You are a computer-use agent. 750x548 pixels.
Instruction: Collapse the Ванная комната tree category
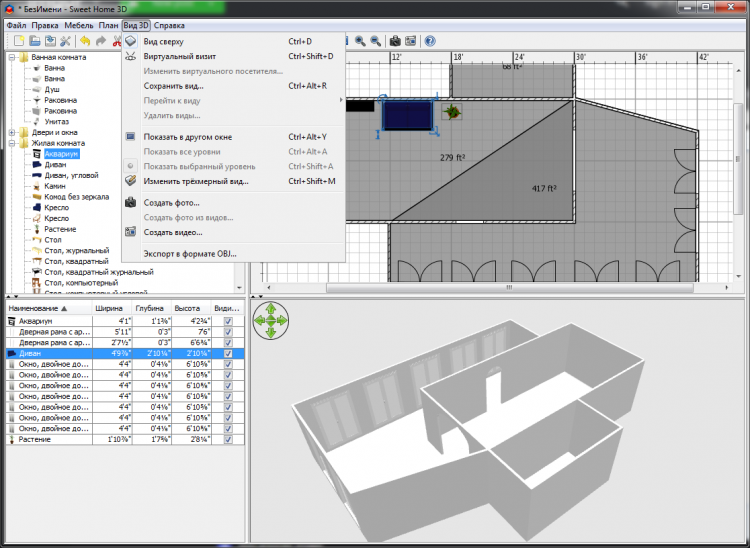[12, 58]
